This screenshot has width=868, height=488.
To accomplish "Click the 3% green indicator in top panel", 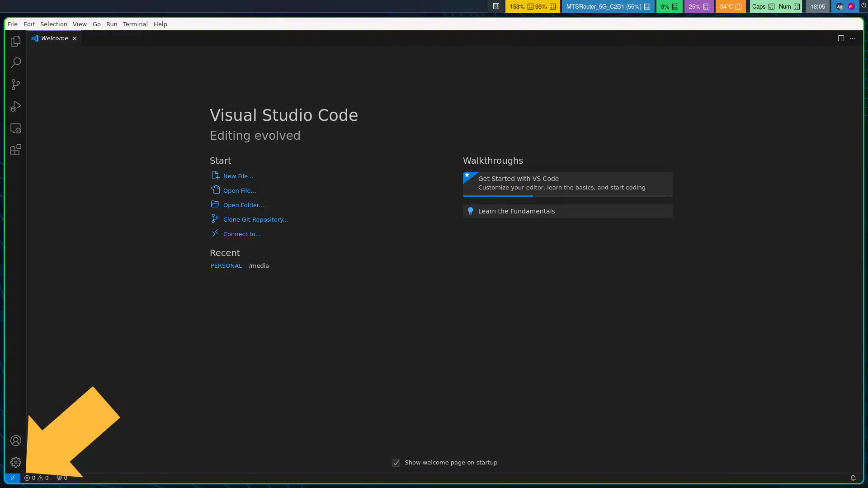I will [x=669, y=7].
